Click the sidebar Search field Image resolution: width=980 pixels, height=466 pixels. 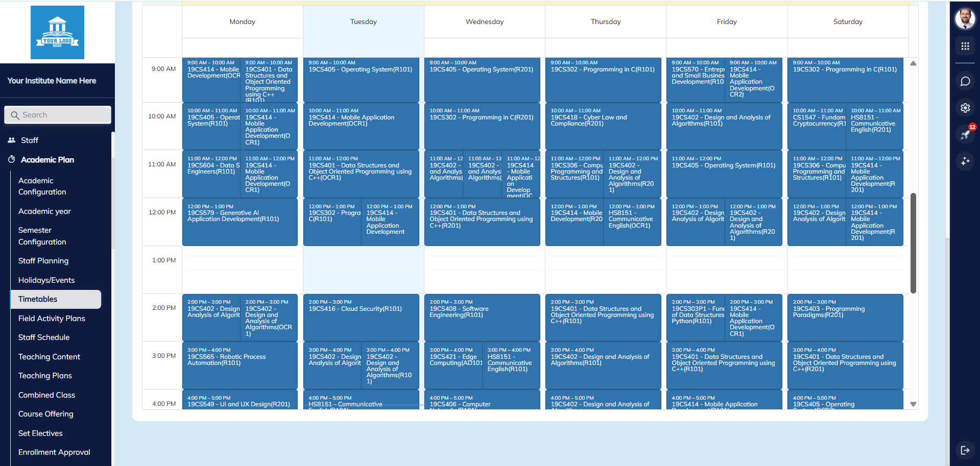[x=58, y=115]
